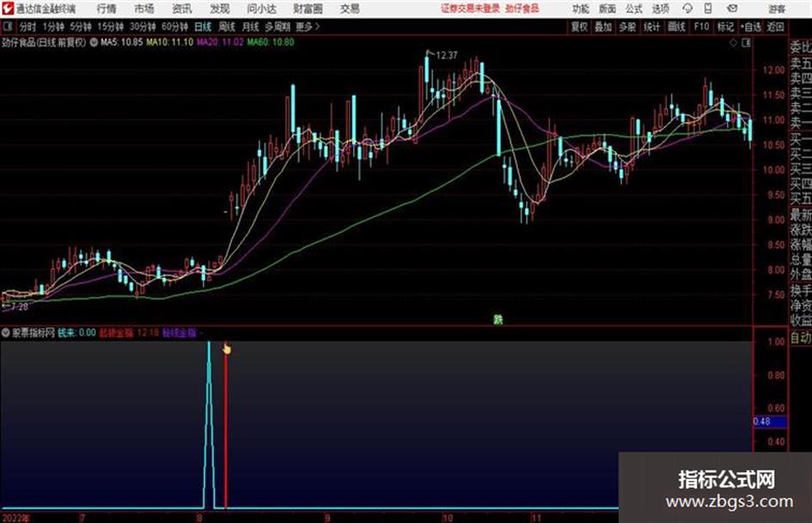Click the 返回 back button
The height and width of the screenshot is (523, 812).
click(775, 27)
